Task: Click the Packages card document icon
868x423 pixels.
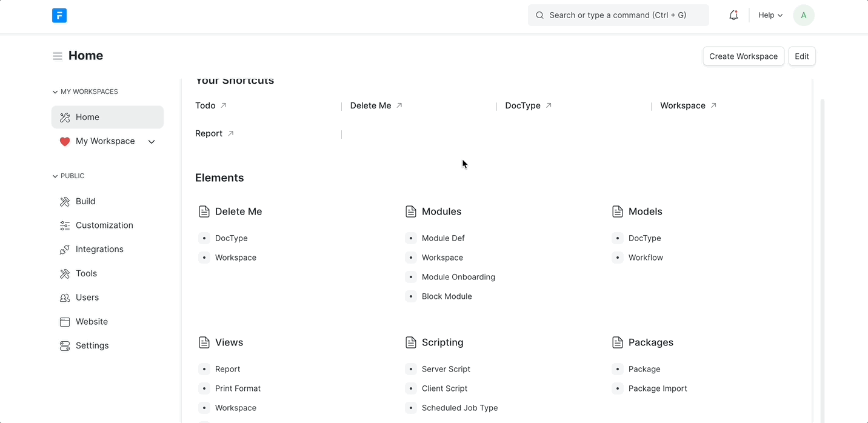Action: tap(618, 342)
